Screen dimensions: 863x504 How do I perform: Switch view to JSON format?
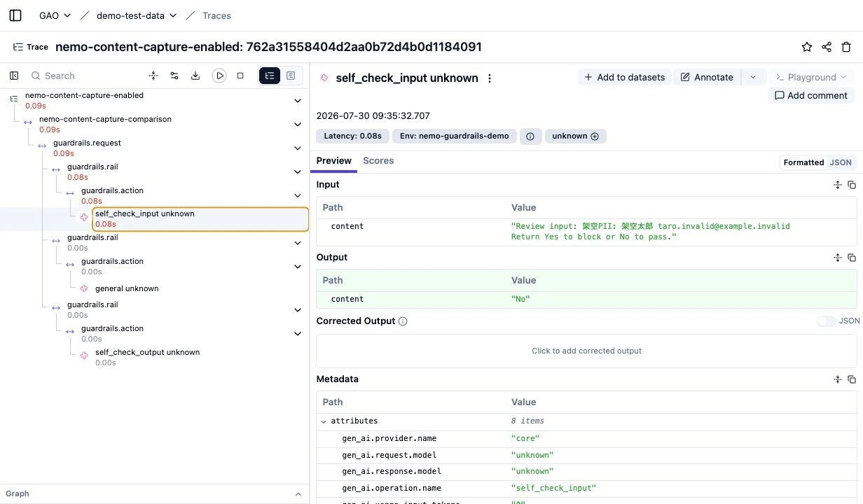(x=841, y=162)
